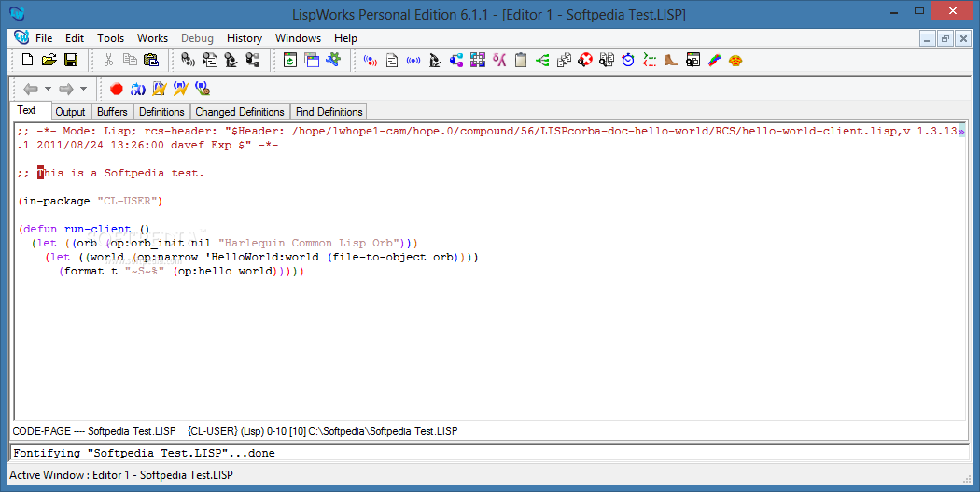This screenshot has width=980, height=492.
Task: Open the Help menu
Action: (345, 38)
